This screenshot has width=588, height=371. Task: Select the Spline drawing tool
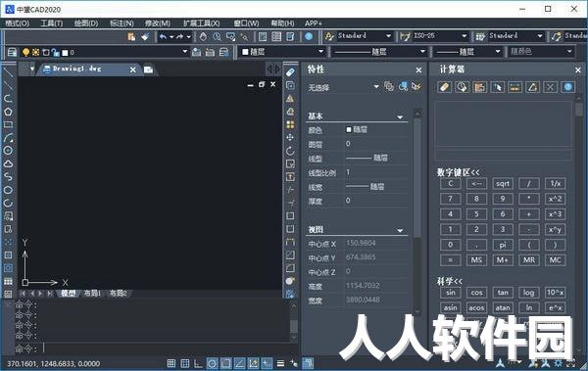pyautogui.click(x=8, y=176)
